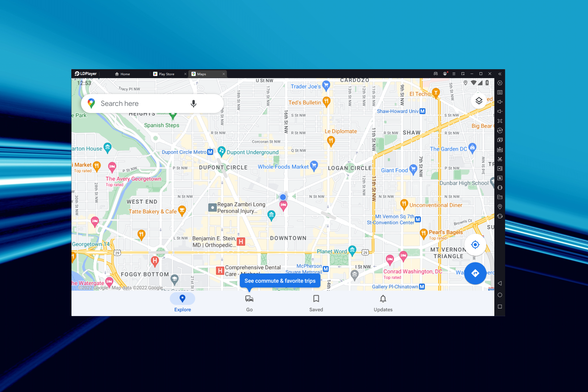Click the navigation/directions arrow button
This screenshot has width=588, height=392.
(x=475, y=273)
